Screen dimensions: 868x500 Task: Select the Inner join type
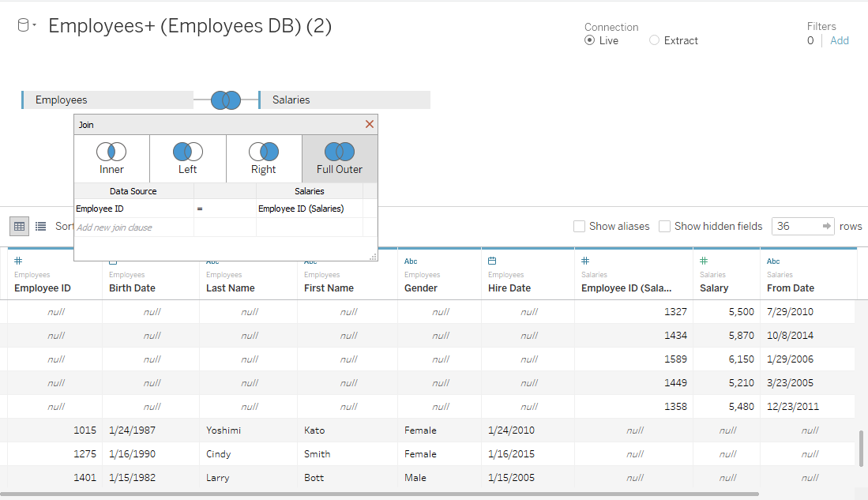111,158
